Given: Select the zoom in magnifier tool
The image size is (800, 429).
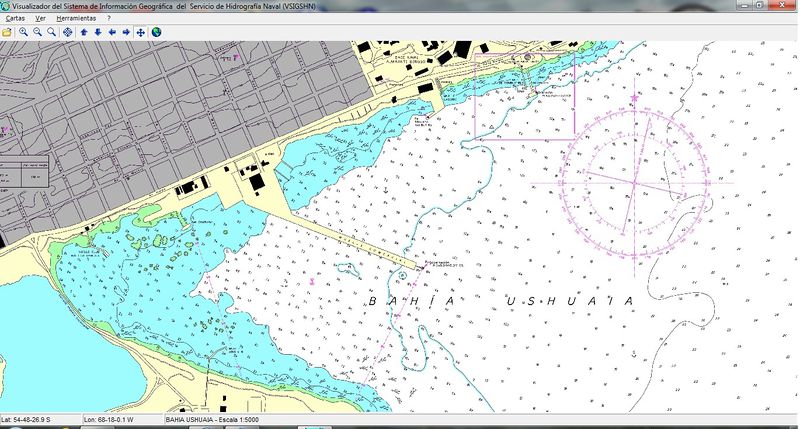Looking at the screenshot, I should point(23,32).
